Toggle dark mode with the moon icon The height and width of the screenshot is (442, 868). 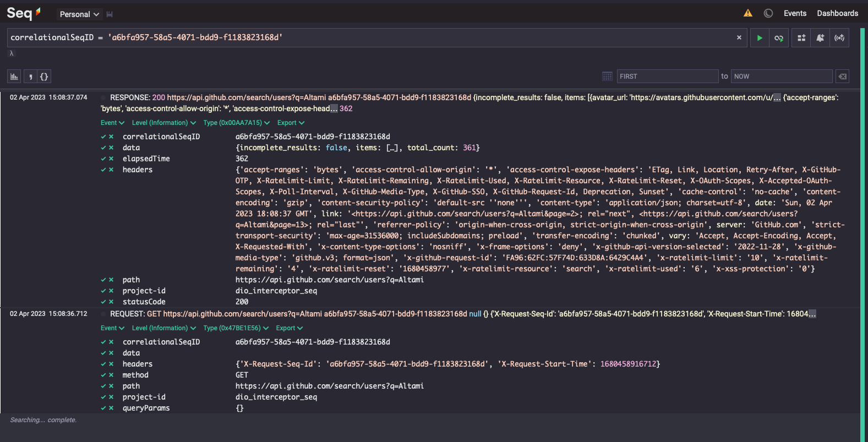pyautogui.click(x=768, y=13)
